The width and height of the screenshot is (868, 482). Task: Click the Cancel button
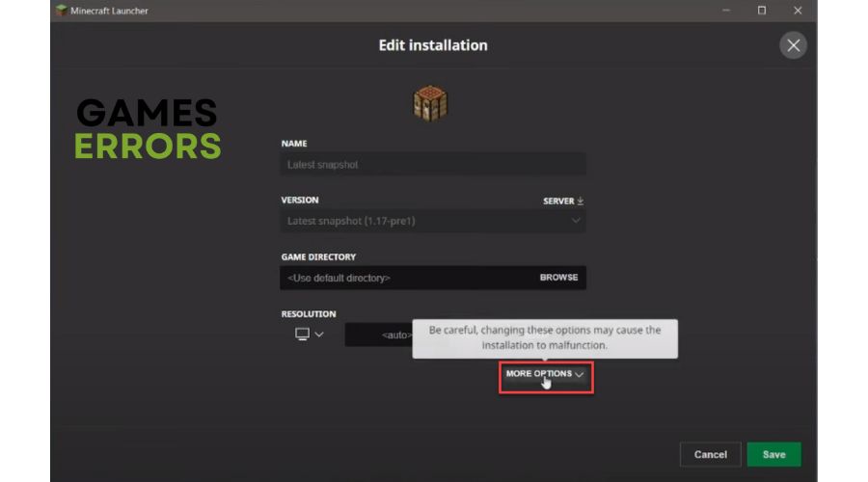tap(710, 454)
